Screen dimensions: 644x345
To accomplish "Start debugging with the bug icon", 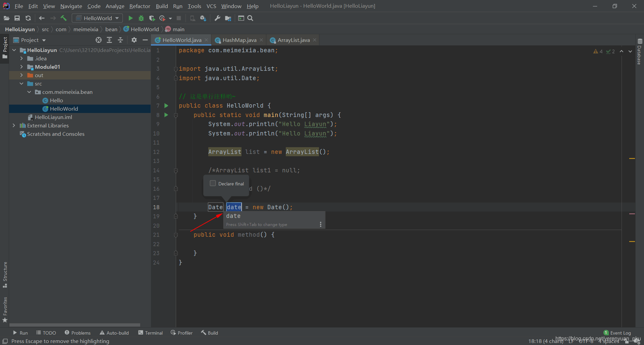I will [141, 18].
